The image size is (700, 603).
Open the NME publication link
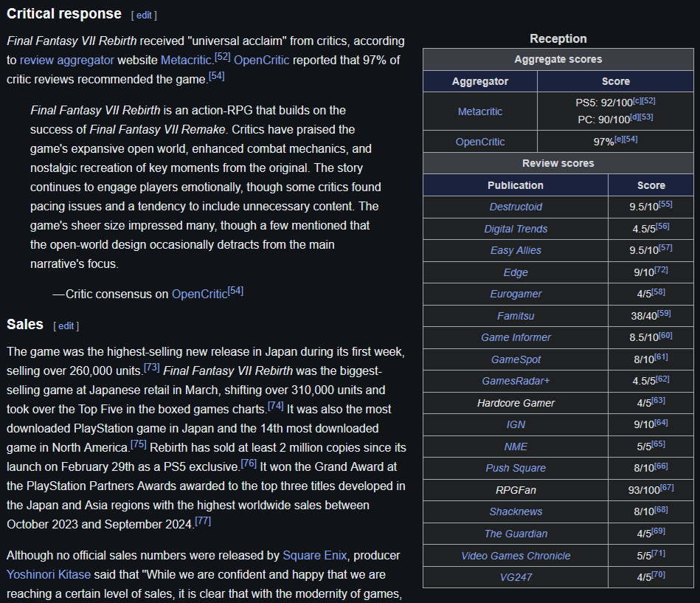point(516,447)
